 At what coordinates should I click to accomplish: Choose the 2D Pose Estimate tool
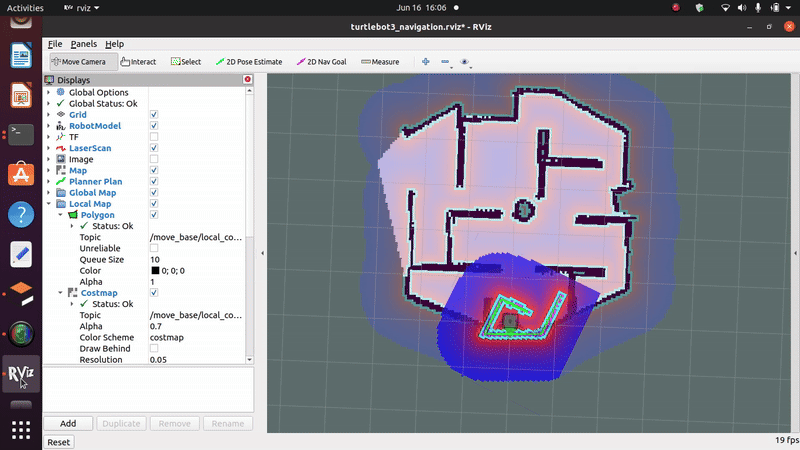pos(249,62)
